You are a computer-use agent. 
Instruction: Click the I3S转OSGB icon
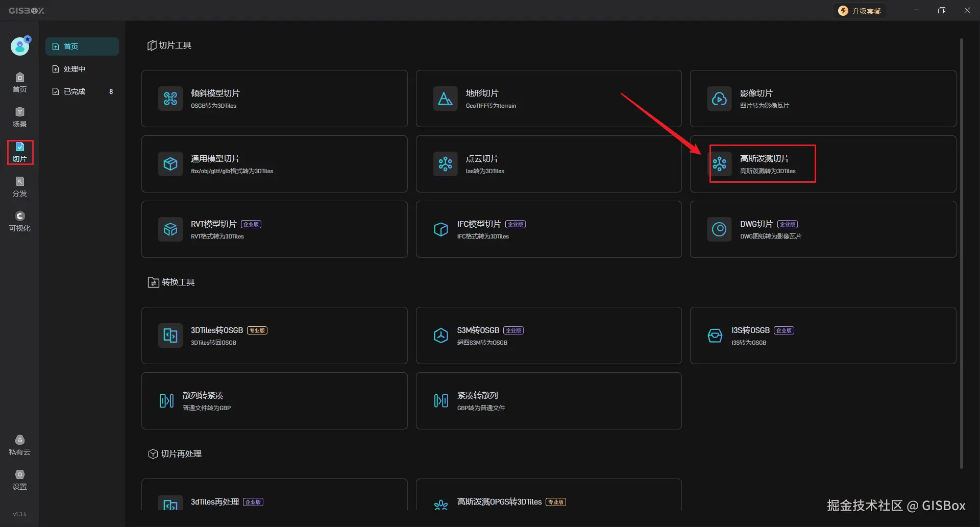tap(715, 336)
